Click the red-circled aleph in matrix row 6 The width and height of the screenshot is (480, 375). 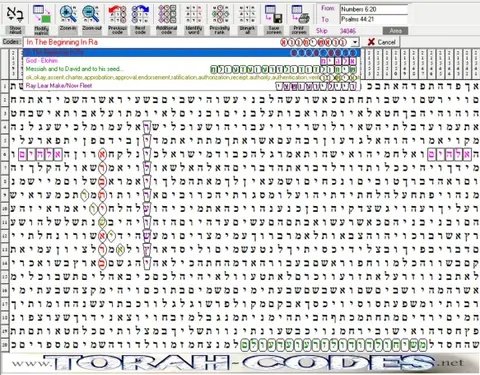pyautogui.click(x=102, y=154)
